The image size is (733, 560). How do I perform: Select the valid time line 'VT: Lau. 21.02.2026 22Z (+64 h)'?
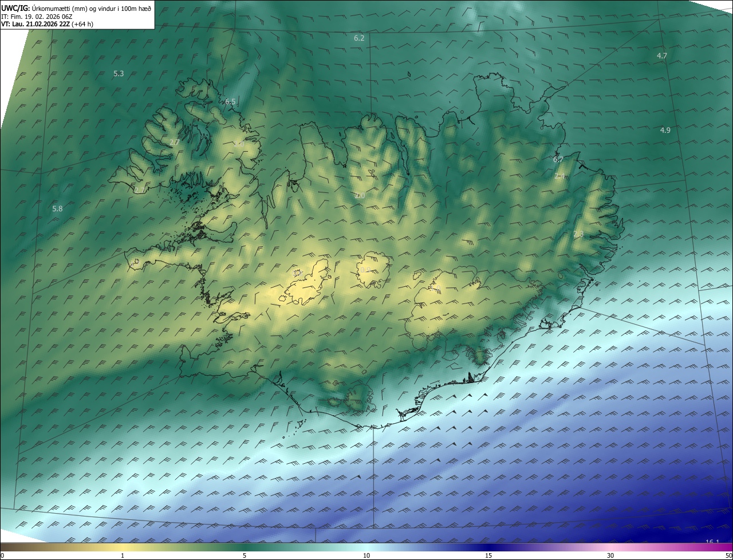(x=47, y=24)
